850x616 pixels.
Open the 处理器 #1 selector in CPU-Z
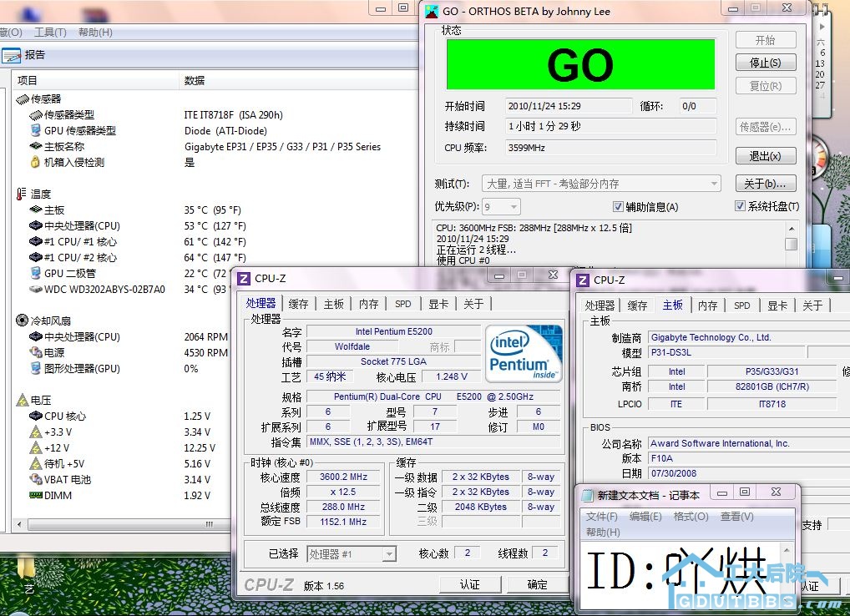(391, 553)
